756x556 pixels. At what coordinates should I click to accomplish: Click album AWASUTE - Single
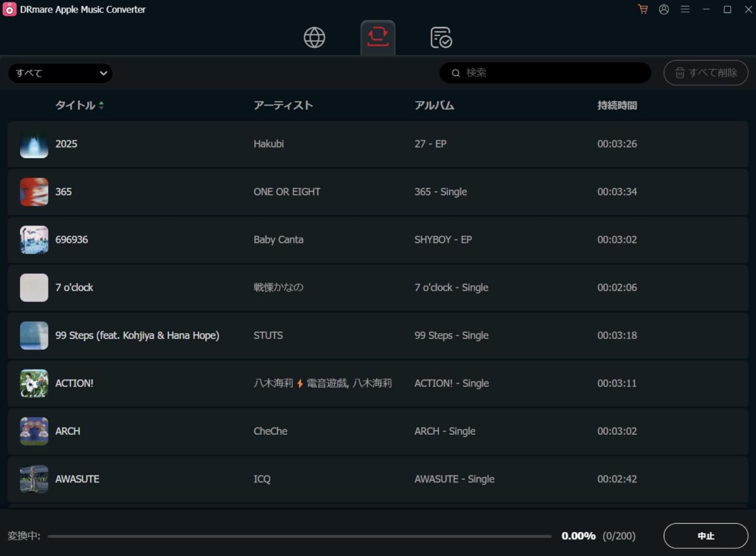454,479
